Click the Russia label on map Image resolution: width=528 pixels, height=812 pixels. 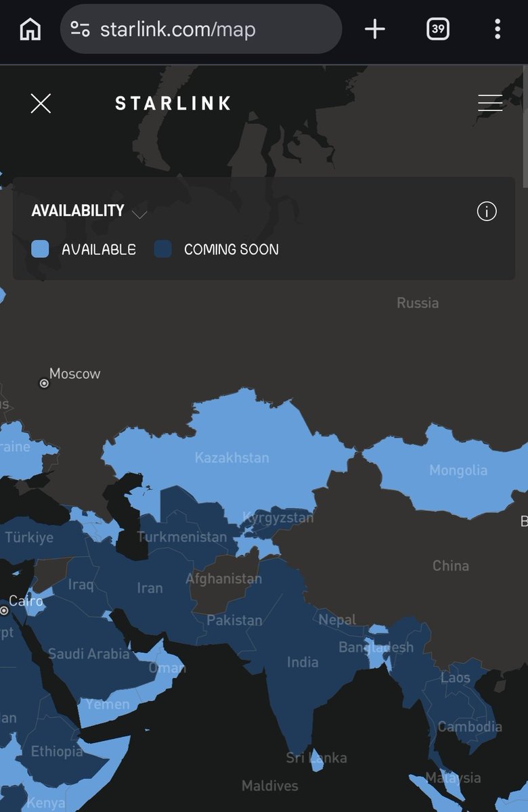point(418,303)
